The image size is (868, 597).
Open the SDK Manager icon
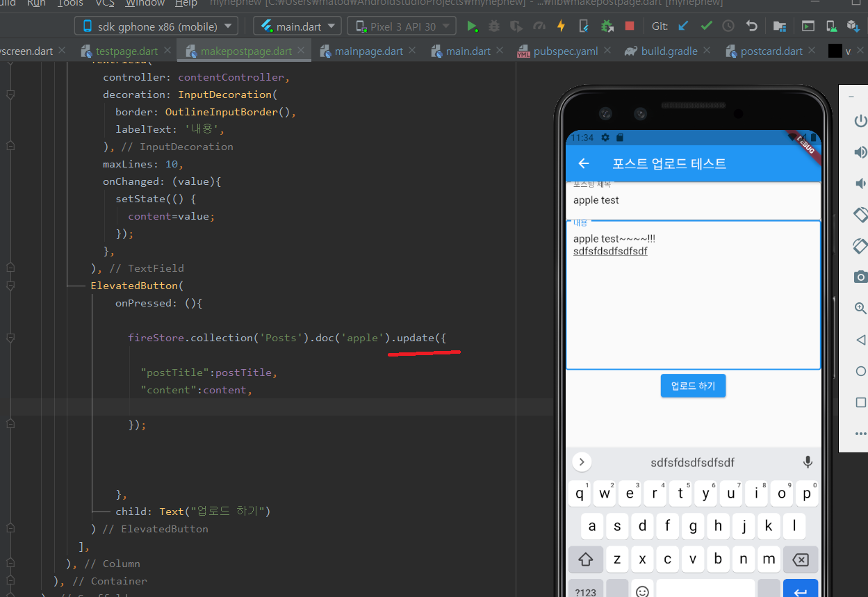pos(853,26)
